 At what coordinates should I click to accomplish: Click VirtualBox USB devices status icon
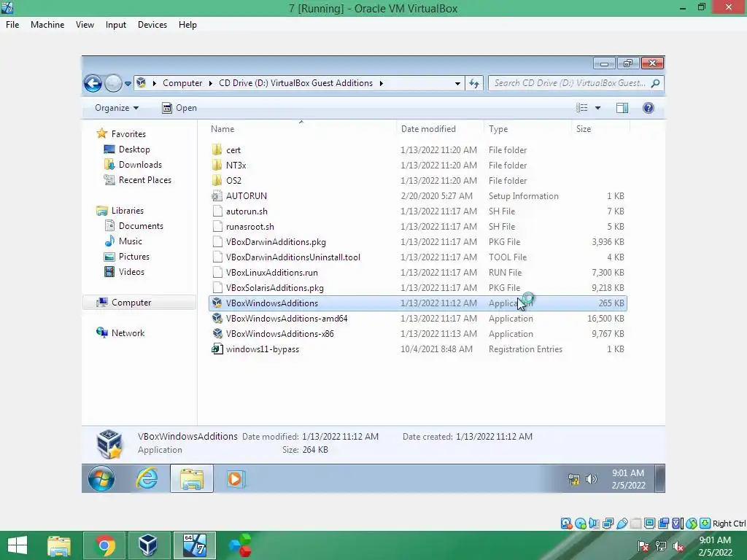(622, 524)
